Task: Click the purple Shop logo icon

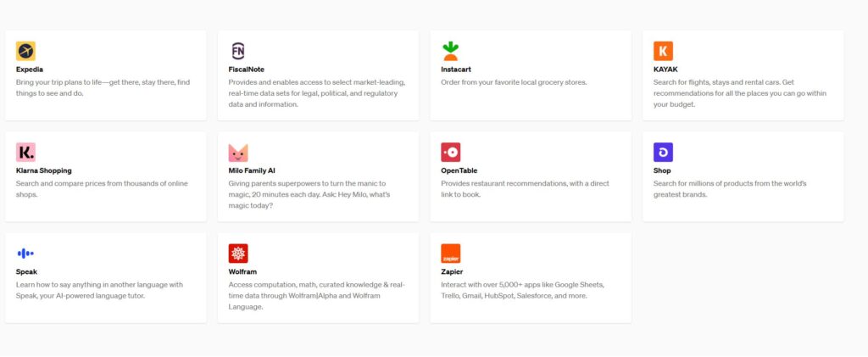Action: click(x=664, y=153)
